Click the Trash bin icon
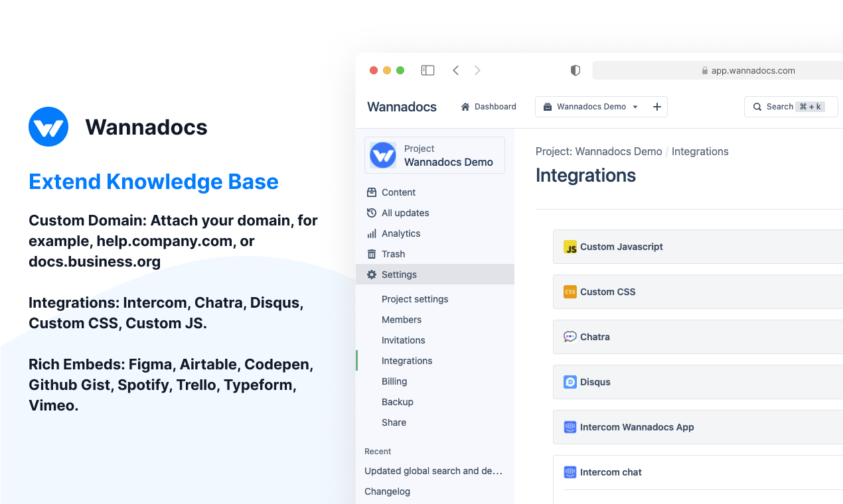 point(372,254)
